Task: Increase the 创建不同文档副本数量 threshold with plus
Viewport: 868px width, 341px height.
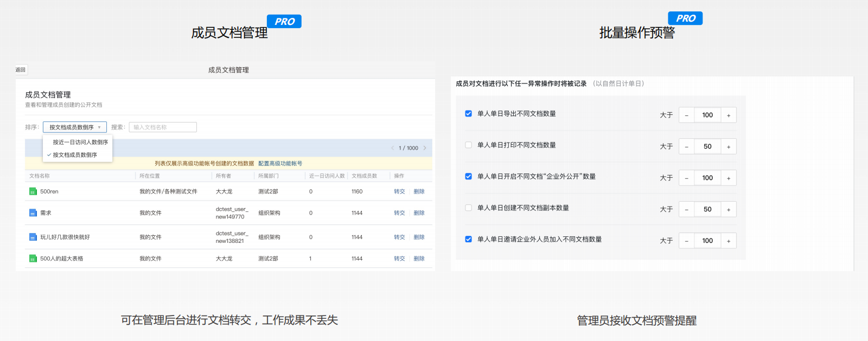Action: [729, 209]
